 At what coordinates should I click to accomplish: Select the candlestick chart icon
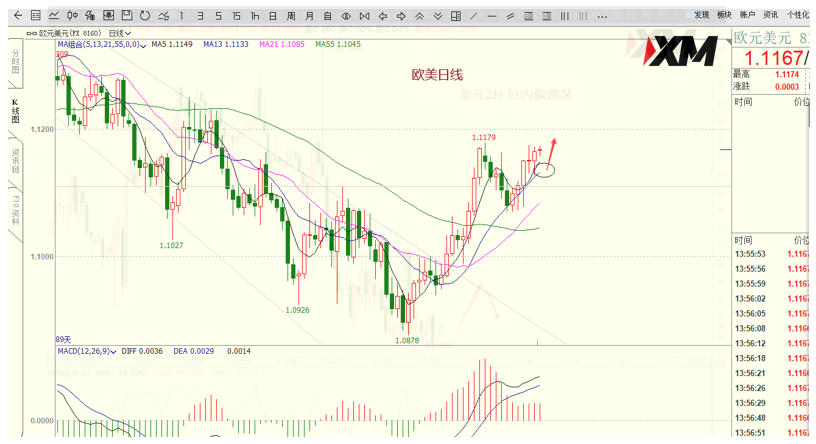pyautogui.click(x=72, y=16)
